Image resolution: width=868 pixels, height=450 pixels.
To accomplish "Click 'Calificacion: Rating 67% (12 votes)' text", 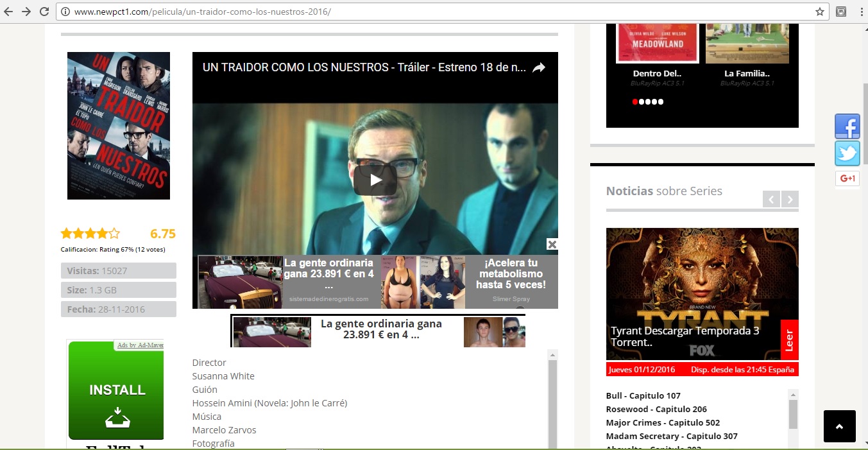I will [113, 249].
